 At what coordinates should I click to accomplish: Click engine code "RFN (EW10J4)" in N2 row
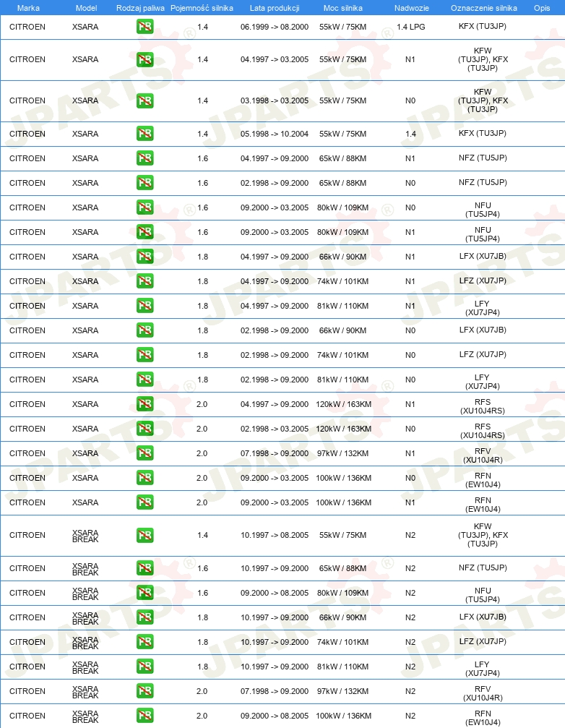pos(483,718)
